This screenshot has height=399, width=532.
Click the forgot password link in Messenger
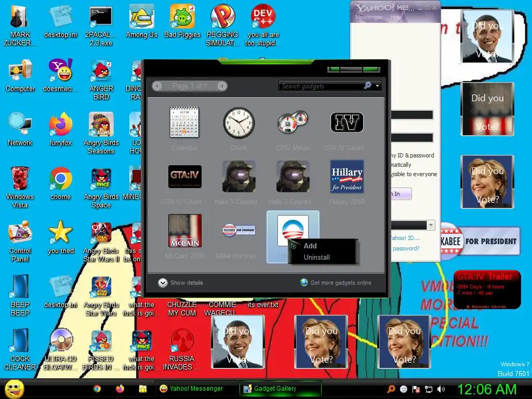pos(406,248)
